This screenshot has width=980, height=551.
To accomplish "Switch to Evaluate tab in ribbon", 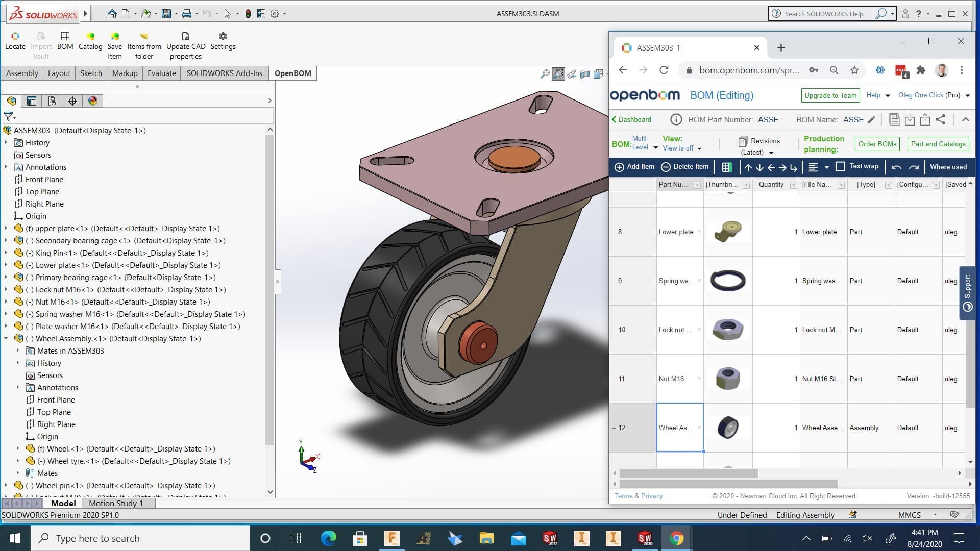I will pos(161,72).
